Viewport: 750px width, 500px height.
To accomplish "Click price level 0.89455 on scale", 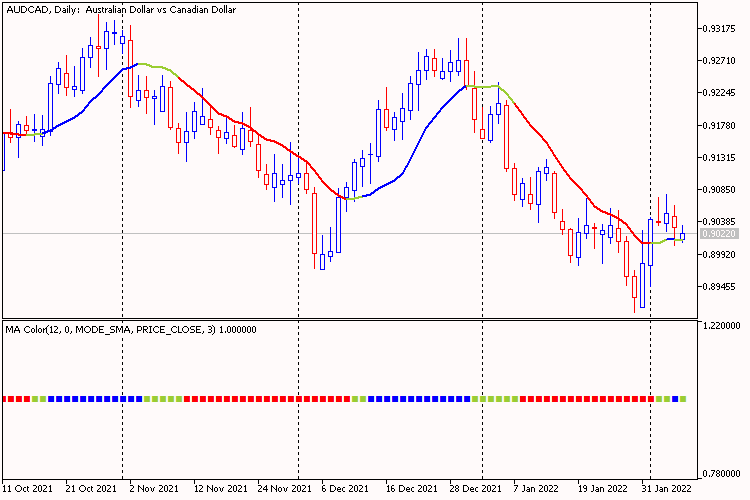I will coord(719,287).
